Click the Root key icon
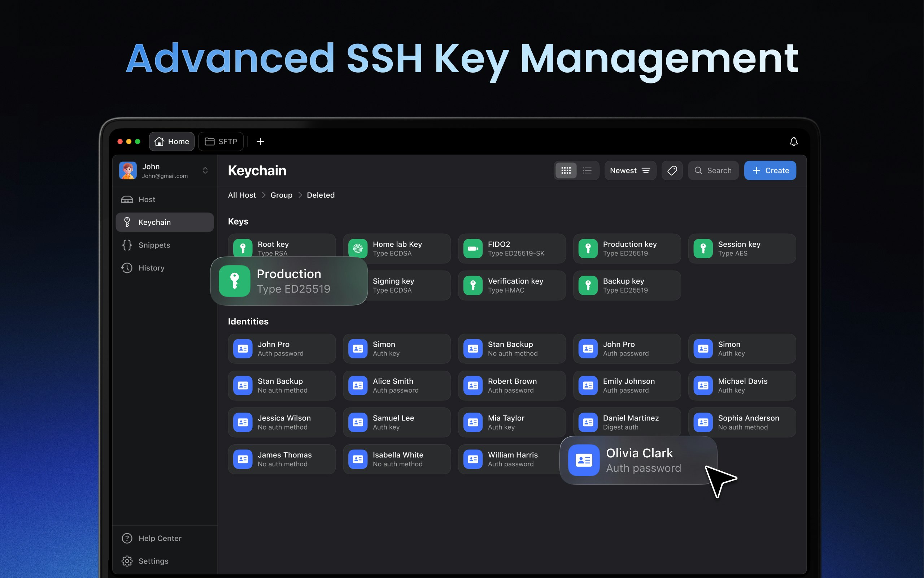 coord(243,248)
